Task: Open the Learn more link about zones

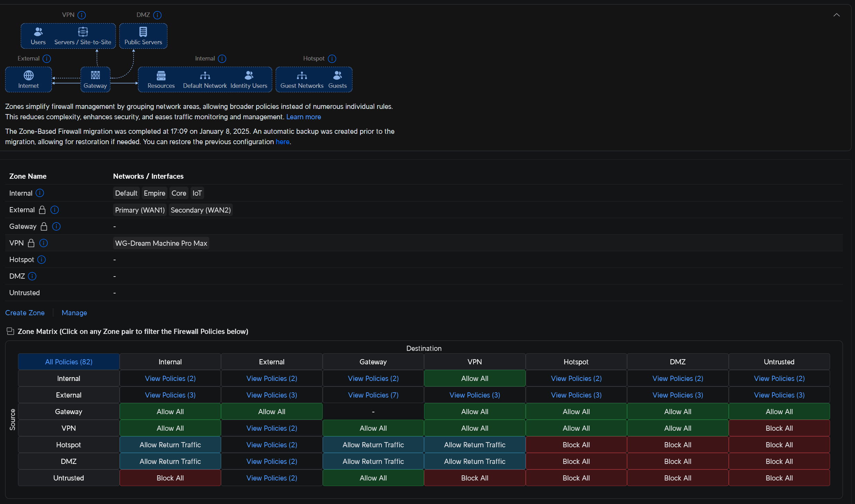Action: pyautogui.click(x=303, y=117)
